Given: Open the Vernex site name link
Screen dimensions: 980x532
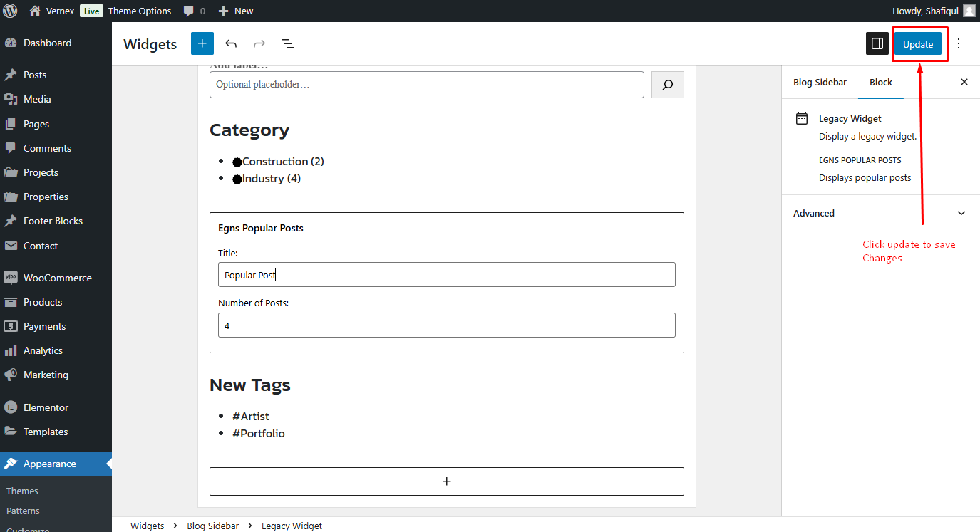Looking at the screenshot, I should click(61, 11).
